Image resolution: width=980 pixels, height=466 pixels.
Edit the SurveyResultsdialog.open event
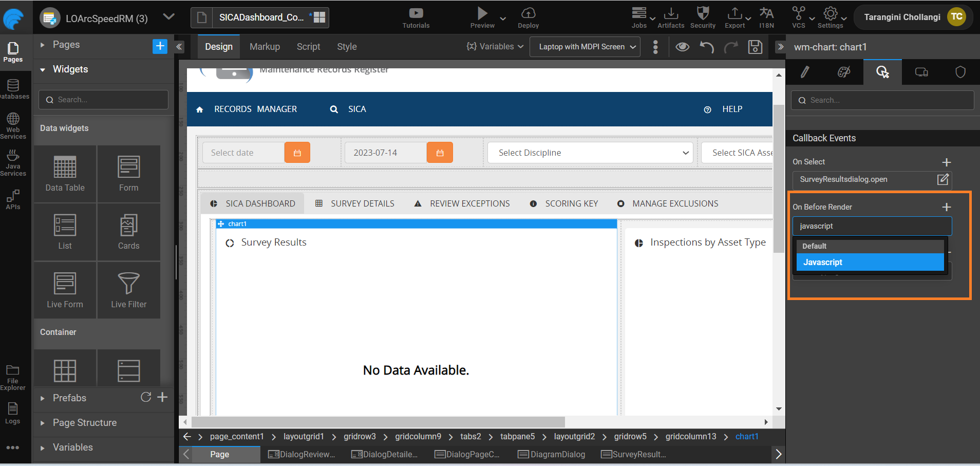[943, 179]
